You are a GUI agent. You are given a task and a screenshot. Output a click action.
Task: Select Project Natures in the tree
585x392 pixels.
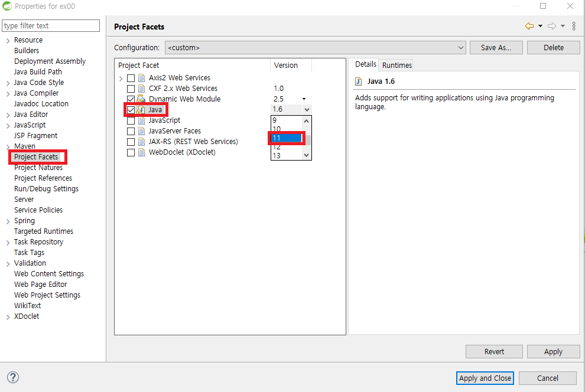click(38, 168)
